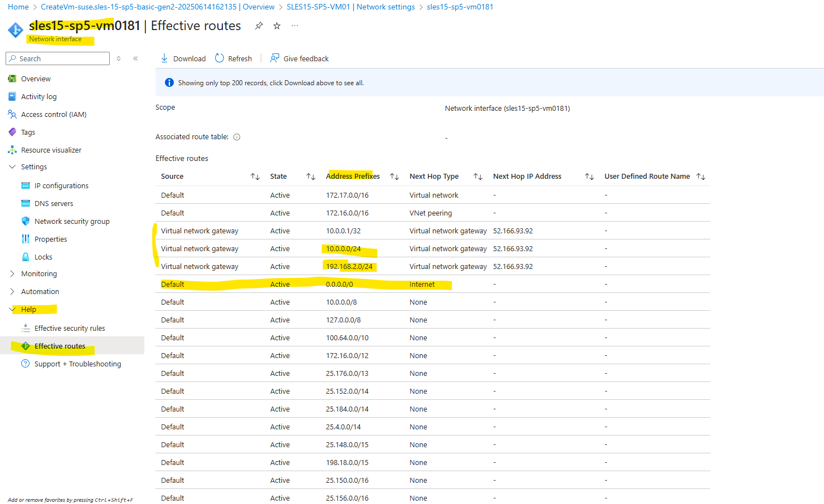The height and width of the screenshot is (504, 824).
Task: Click the info icon beside Associated route table
Action: pos(237,137)
